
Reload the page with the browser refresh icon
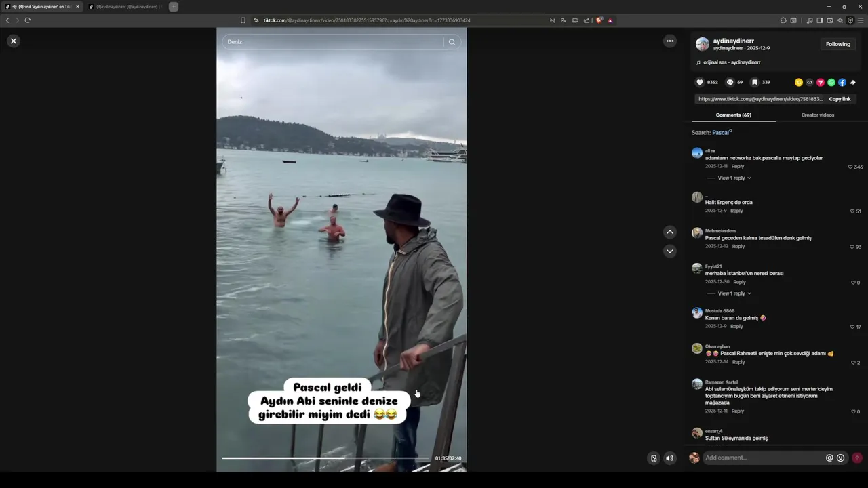click(x=28, y=20)
